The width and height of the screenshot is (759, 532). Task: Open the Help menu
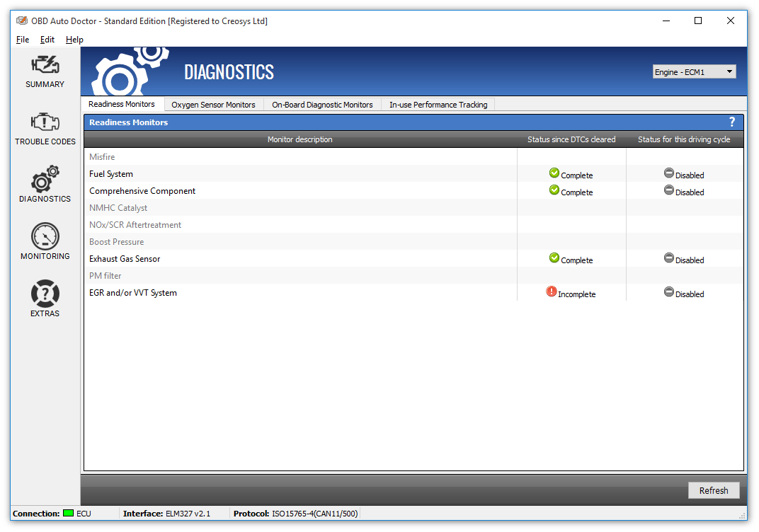point(74,40)
